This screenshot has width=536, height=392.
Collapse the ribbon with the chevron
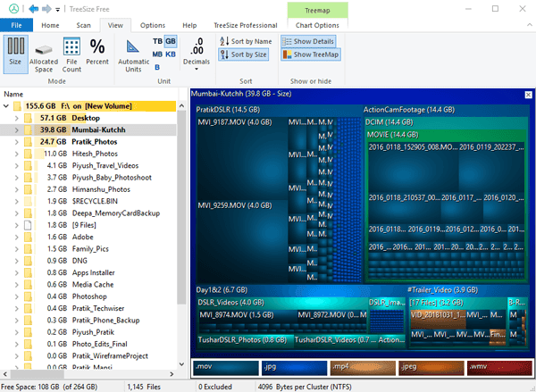pos(529,25)
